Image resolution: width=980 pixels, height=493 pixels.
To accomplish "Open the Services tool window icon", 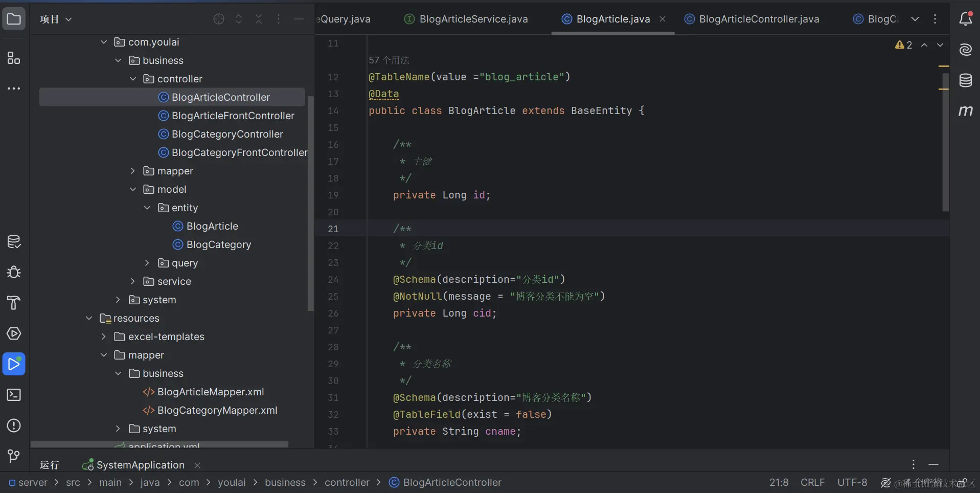I will click(14, 333).
